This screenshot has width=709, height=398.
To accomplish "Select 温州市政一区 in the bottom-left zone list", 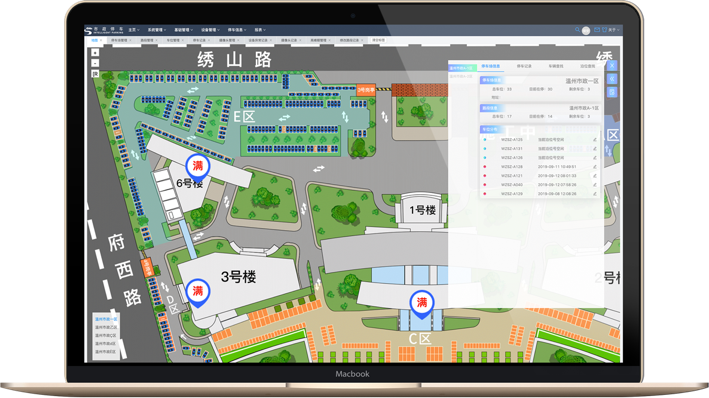I will 106,319.
